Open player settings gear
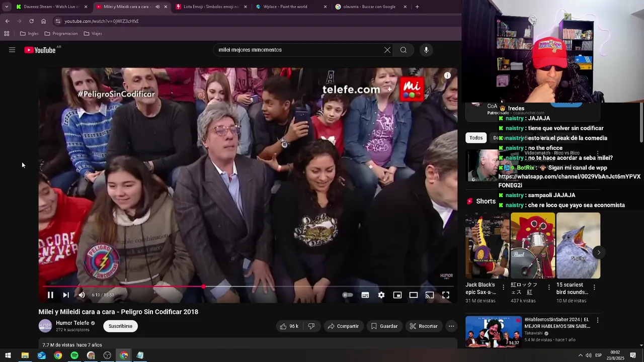The height and width of the screenshot is (362, 644). [381, 295]
